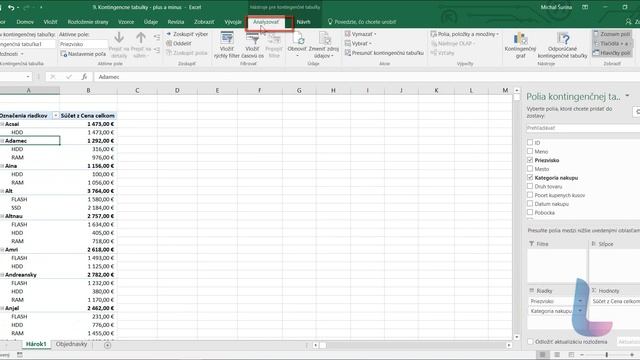Open the Name Box dropdown arrow

[28, 77]
